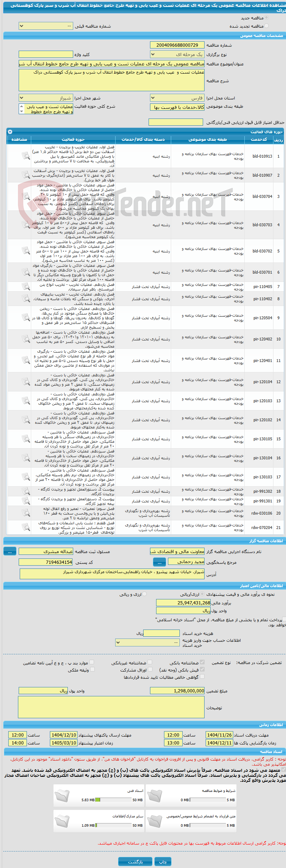Click the اسناد فنی size progress bar
The width and height of the screenshot is (286, 868).
click(x=114, y=800)
